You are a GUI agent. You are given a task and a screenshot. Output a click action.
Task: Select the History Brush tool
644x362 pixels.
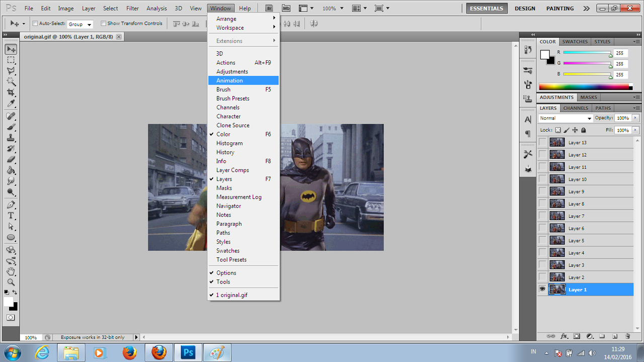click(x=11, y=149)
